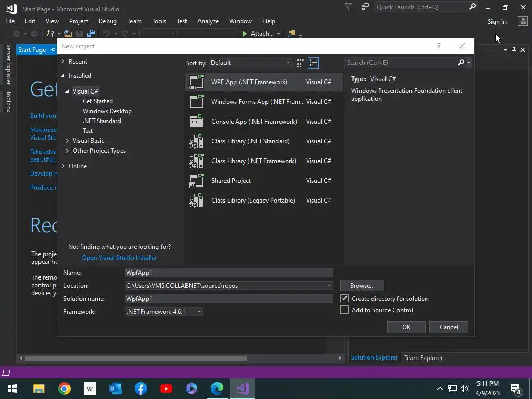Click the Open File toolbar icon
The width and height of the screenshot is (532, 399).
click(68, 34)
